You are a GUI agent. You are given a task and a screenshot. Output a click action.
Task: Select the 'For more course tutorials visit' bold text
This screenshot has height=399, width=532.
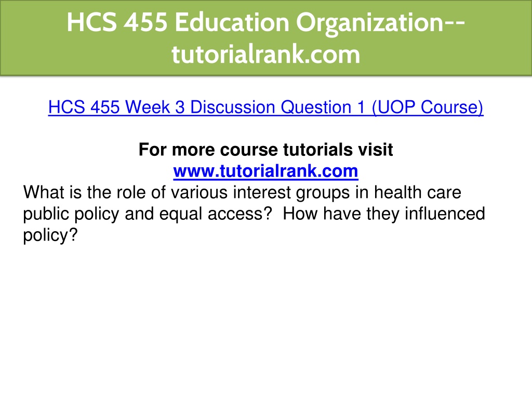pos(265,150)
